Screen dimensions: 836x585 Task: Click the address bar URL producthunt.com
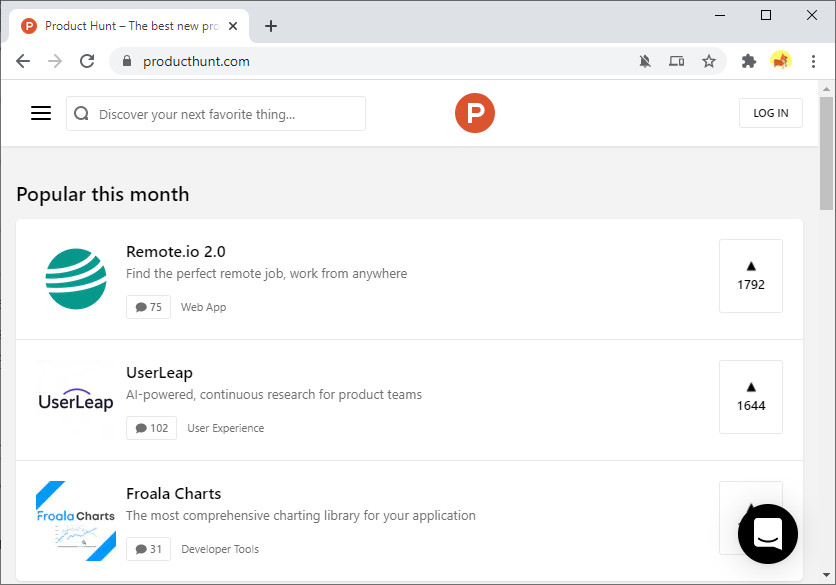[x=196, y=61]
